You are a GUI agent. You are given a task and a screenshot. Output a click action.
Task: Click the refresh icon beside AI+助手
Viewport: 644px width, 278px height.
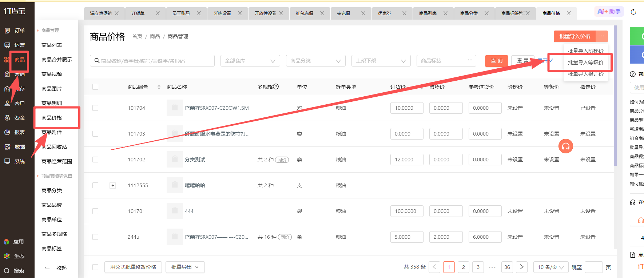(633, 12)
